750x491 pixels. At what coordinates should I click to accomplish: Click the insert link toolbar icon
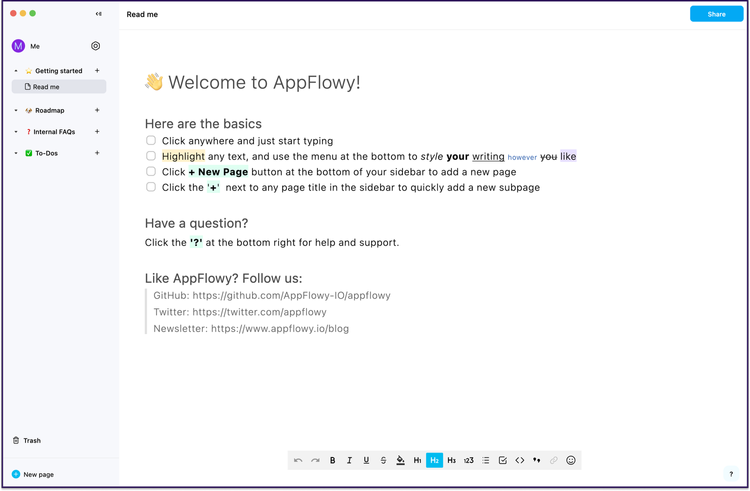coord(554,460)
